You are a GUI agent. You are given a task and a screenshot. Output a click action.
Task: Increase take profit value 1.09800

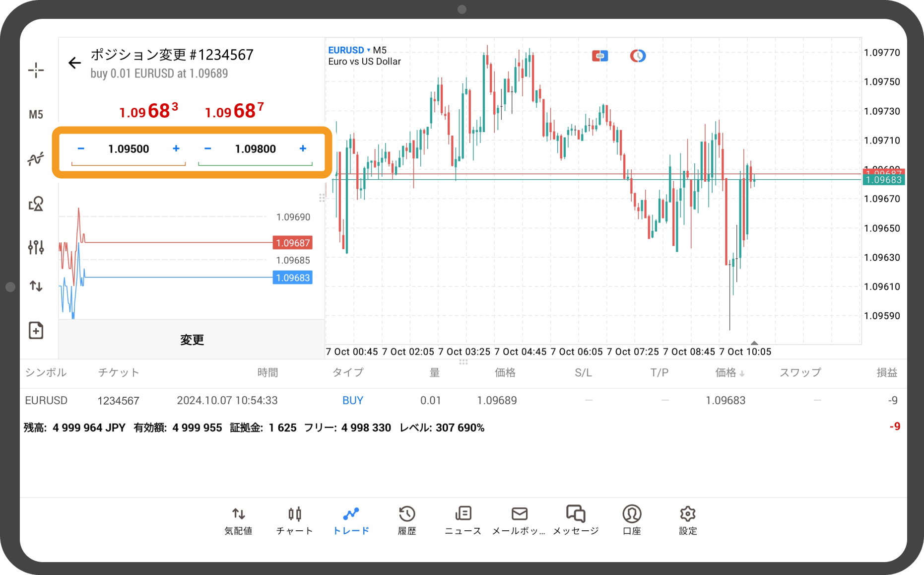tap(303, 148)
